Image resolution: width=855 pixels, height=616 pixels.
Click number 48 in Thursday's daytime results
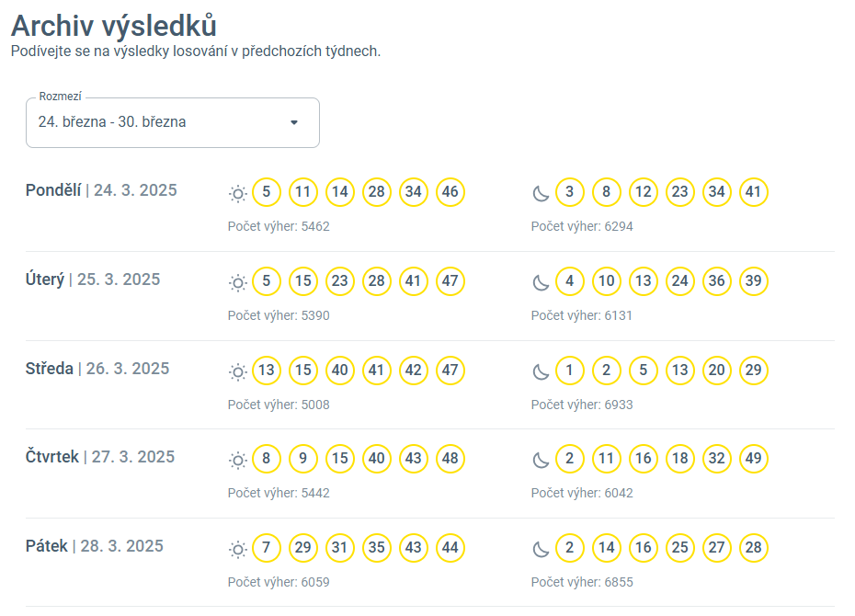pyautogui.click(x=450, y=458)
